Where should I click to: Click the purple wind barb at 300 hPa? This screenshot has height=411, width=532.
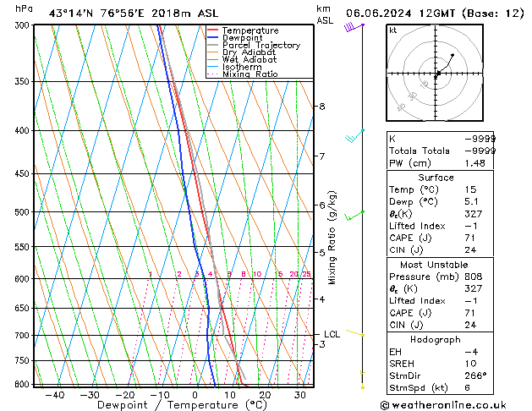pos(354,27)
